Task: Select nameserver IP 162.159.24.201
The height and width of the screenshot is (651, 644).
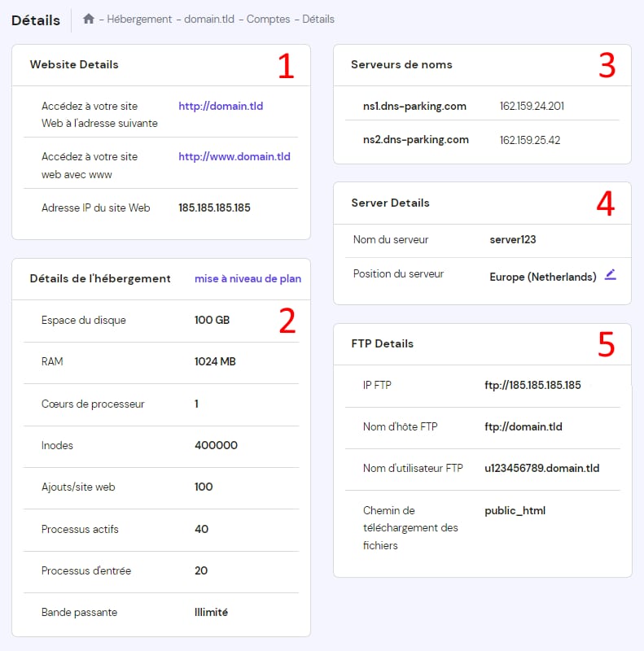Action: click(532, 106)
